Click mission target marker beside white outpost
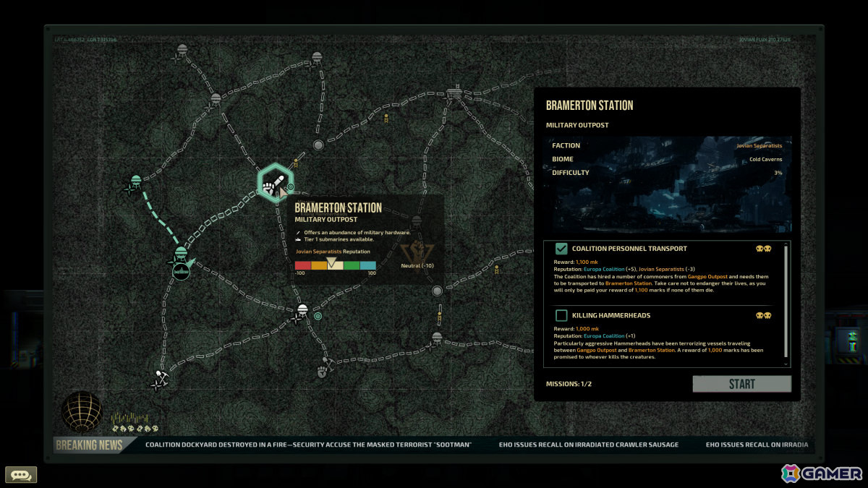 [318, 316]
